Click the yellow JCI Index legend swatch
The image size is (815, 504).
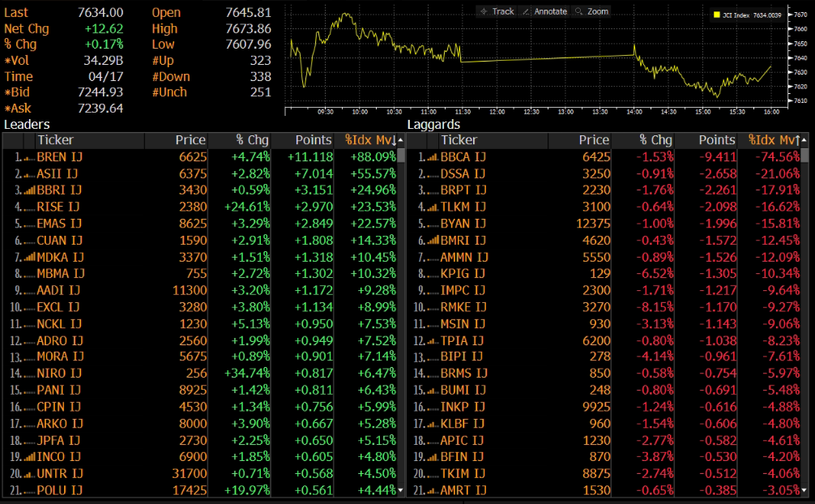click(717, 15)
